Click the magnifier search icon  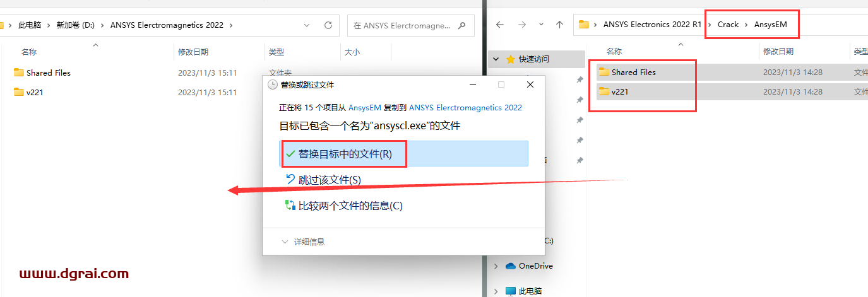pyautogui.click(x=462, y=25)
